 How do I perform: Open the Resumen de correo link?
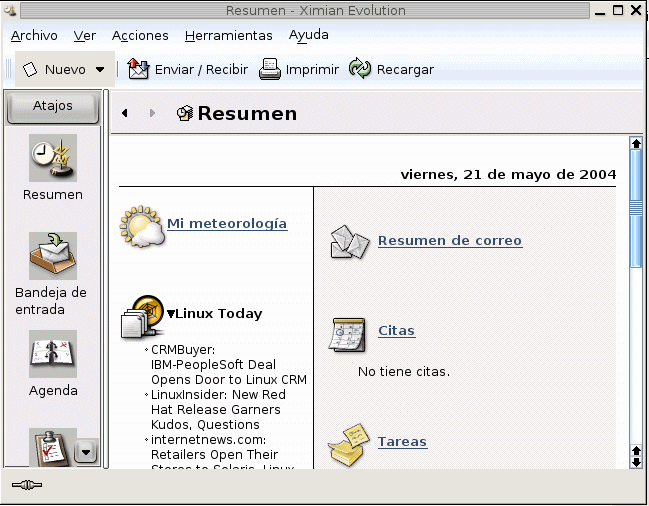point(449,241)
